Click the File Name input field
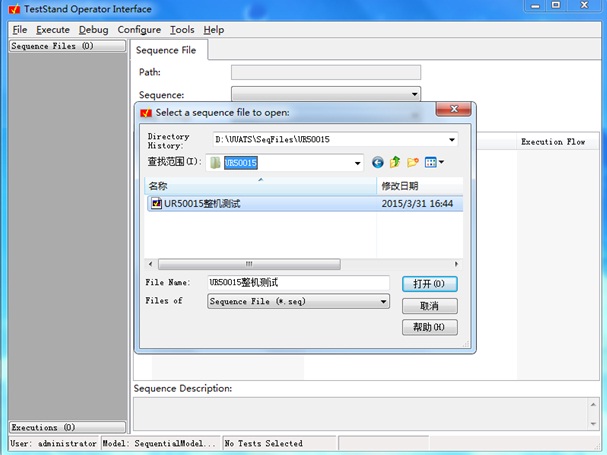The width and height of the screenshot is (607, 455). [x=297, y=283]
